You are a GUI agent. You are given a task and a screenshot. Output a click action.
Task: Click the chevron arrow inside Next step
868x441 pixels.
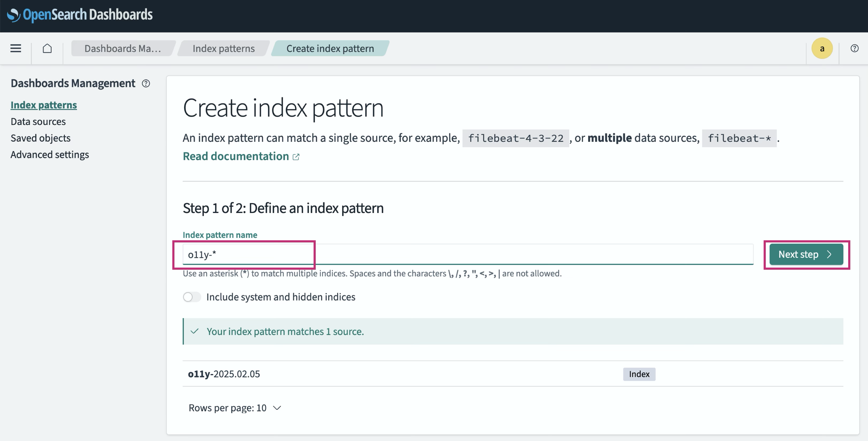point(829,255)
